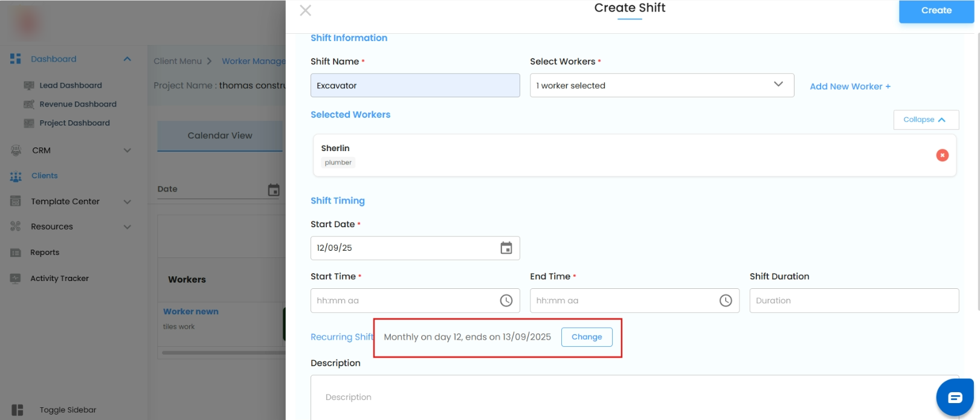Viewport: 980px width, 420px height.
Task: Remove Sherlin with the red X icon
Action: pyautogui.click(x=942, y=155)
